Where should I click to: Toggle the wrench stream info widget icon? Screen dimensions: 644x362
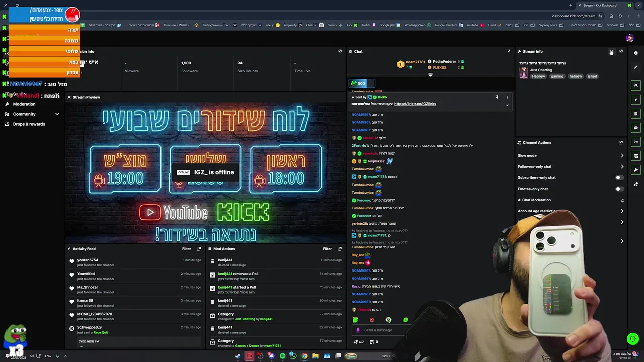pyautogui.click(x=636, y=170)
